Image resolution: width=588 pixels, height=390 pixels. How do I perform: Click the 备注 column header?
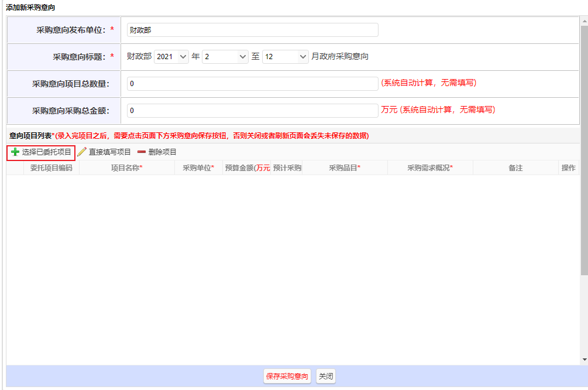515,168
